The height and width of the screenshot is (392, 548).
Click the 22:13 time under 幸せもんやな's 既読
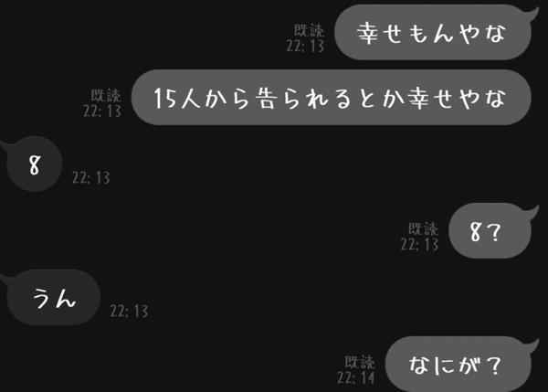305,46
